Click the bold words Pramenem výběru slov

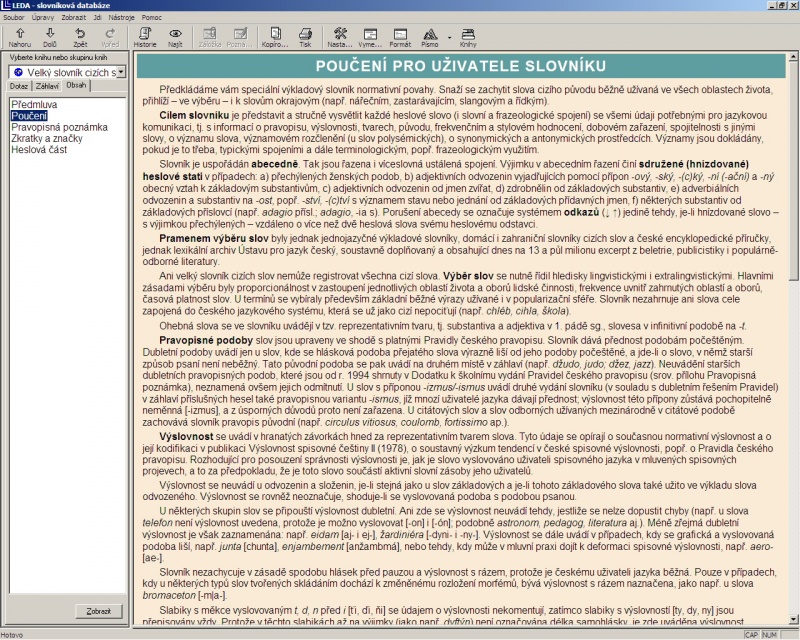pyautogui.click(x=214, y=238)
